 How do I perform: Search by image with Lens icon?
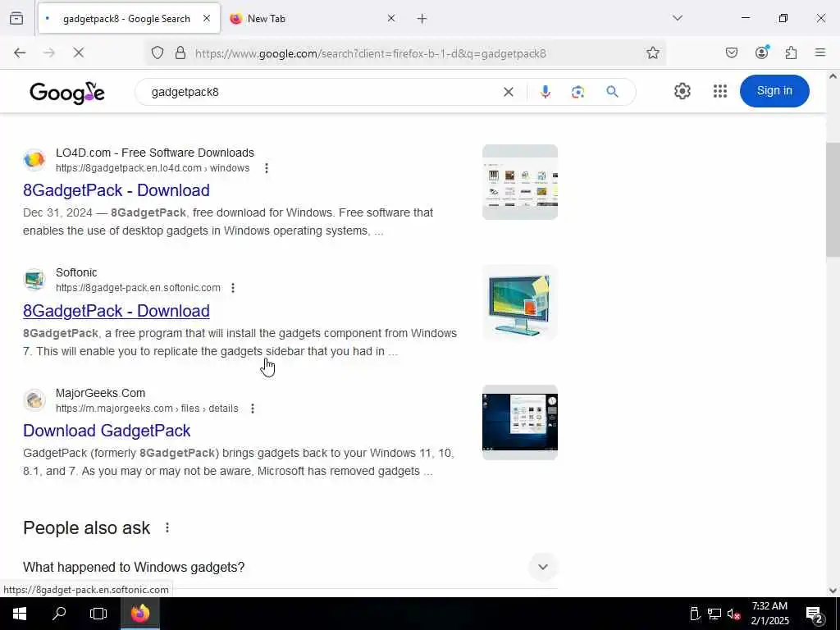coord(577,92)
